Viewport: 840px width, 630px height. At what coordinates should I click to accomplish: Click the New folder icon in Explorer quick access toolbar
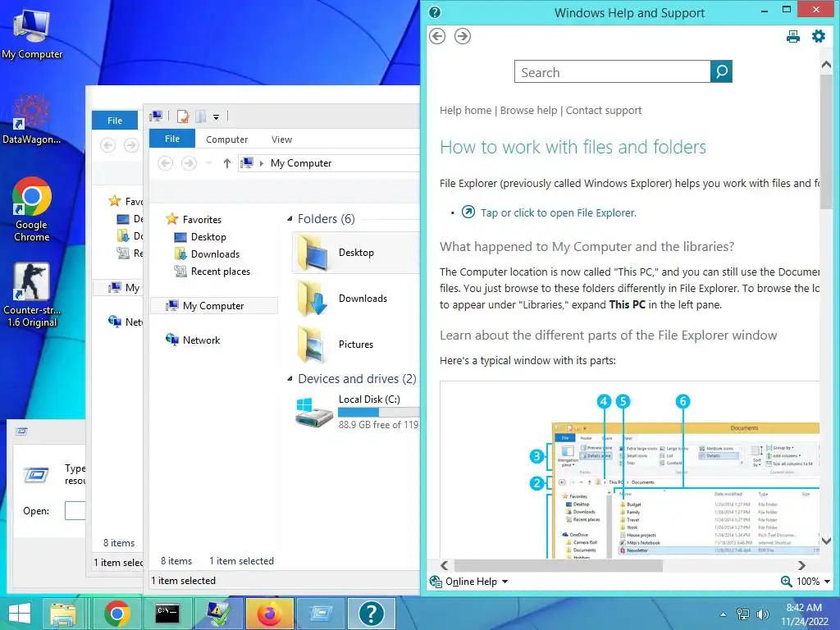click(200, 116)
